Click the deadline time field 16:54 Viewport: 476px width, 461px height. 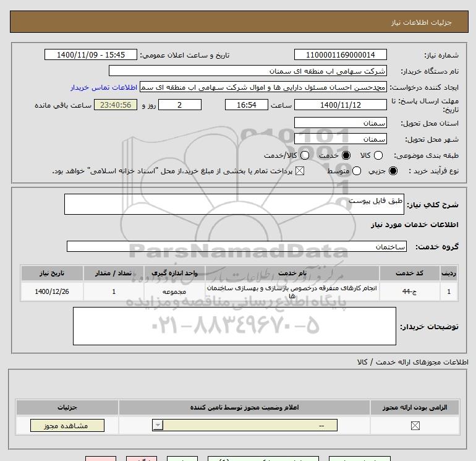click(x=247, y=105)
